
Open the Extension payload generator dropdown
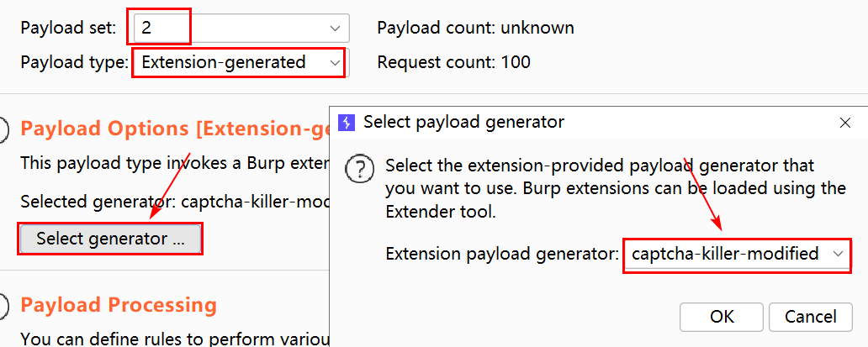pos(838,254)
